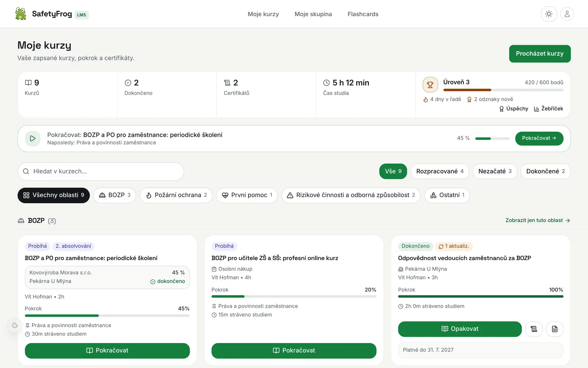This screenshot has width=588, height=368.
Task: Click the 45 % progress bar in the banner
Action: pos(492,138)
